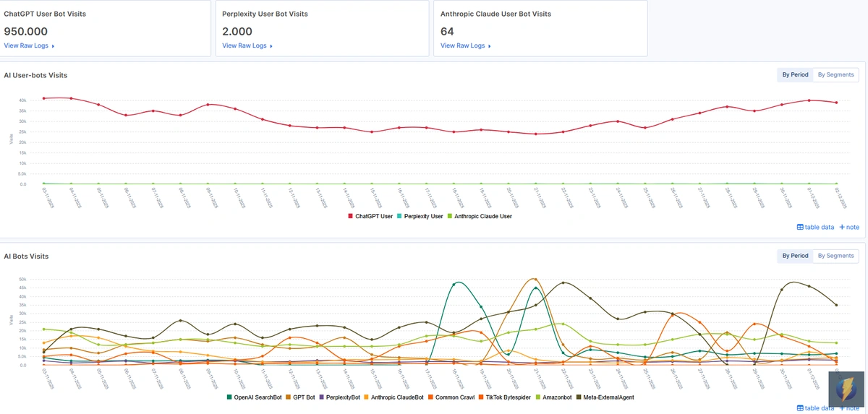Screen dimensions: 868x414
Task: Click plus note icon under AI Bots chart
Action: pos(842,408)
